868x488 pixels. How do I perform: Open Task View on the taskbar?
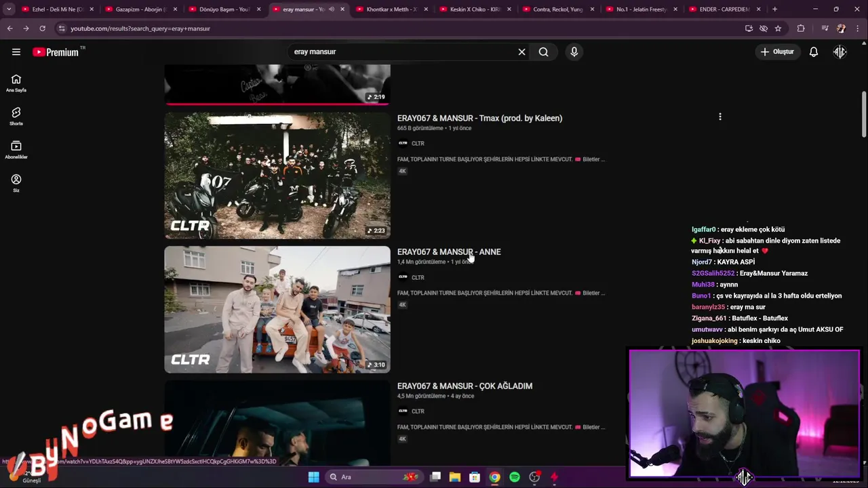point(435,477)
